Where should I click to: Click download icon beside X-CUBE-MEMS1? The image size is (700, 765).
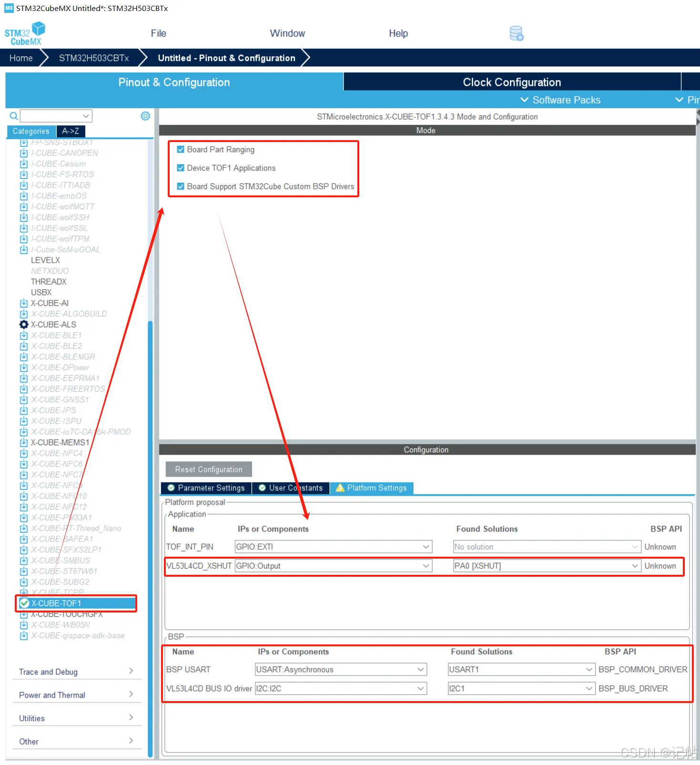pyautogui.click(x=24, y=443)
